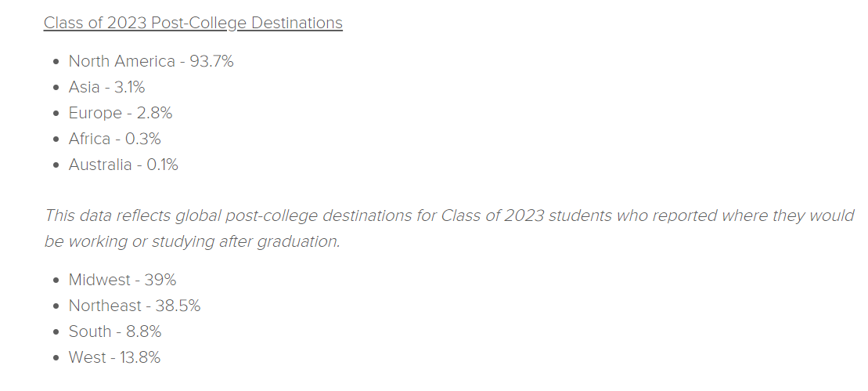The height and width of the screenshot is (391, 868).
Task: Select the words "North America" in the list
Action: point(122,61)
